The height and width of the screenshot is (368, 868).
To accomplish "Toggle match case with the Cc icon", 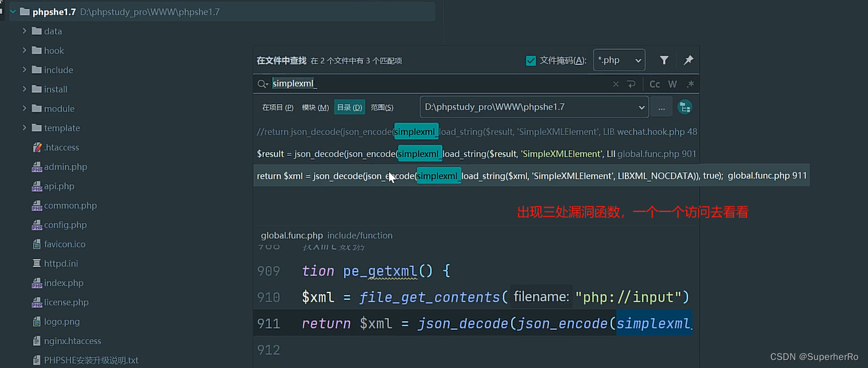I will [x=654, y=84].
